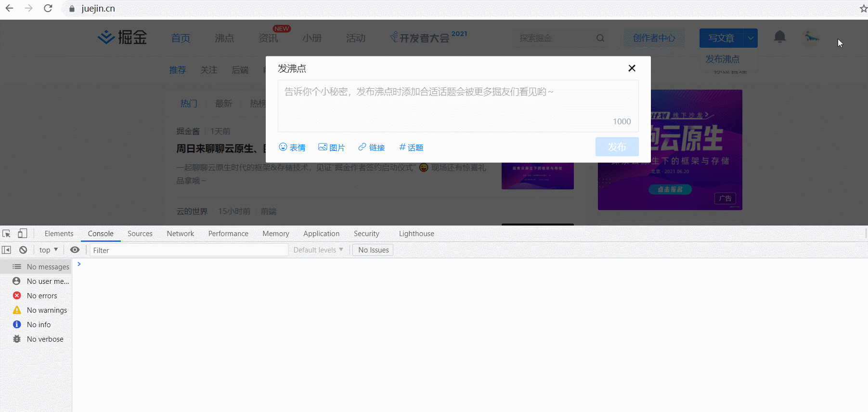Switch to the Performance tab

tap(228, 234)
